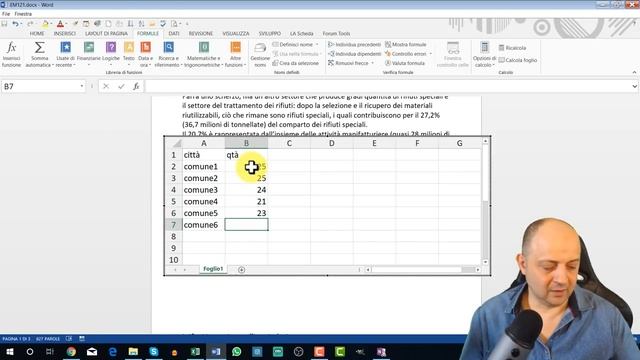Select the cell containing comune3

tap(203, 190)
